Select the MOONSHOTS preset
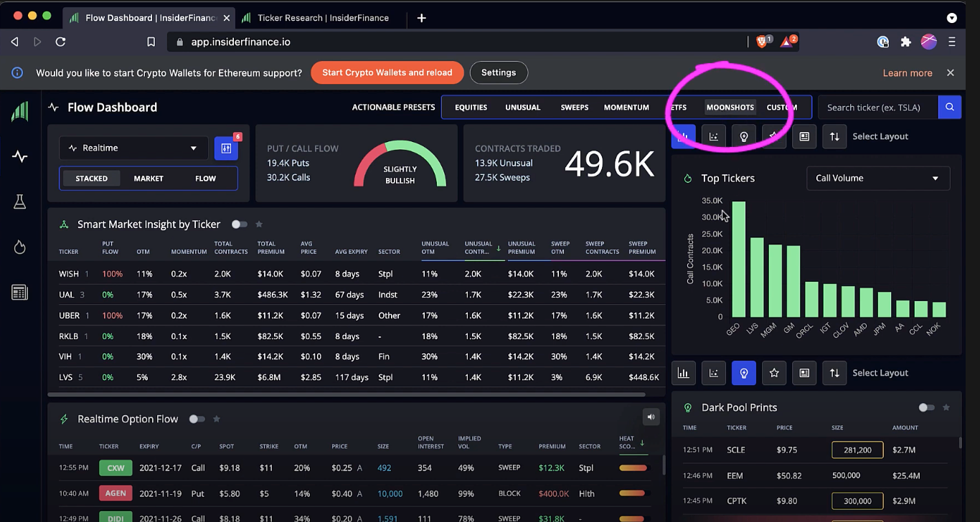 click(x=730, y=108)
